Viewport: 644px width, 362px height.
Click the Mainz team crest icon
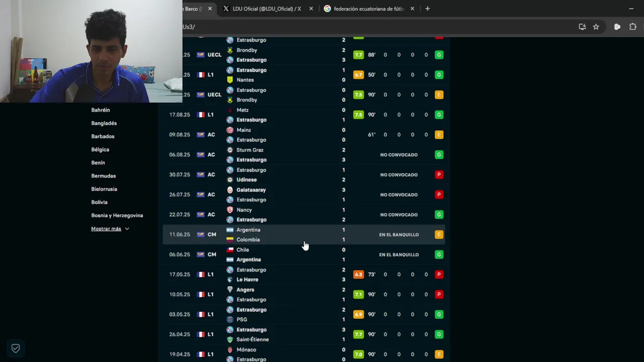point(230,130)
